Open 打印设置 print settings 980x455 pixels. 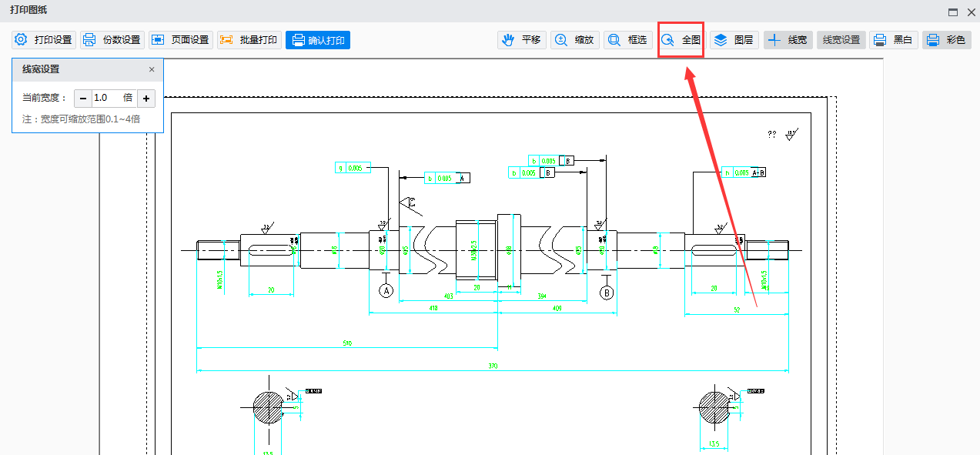(44, 40)
